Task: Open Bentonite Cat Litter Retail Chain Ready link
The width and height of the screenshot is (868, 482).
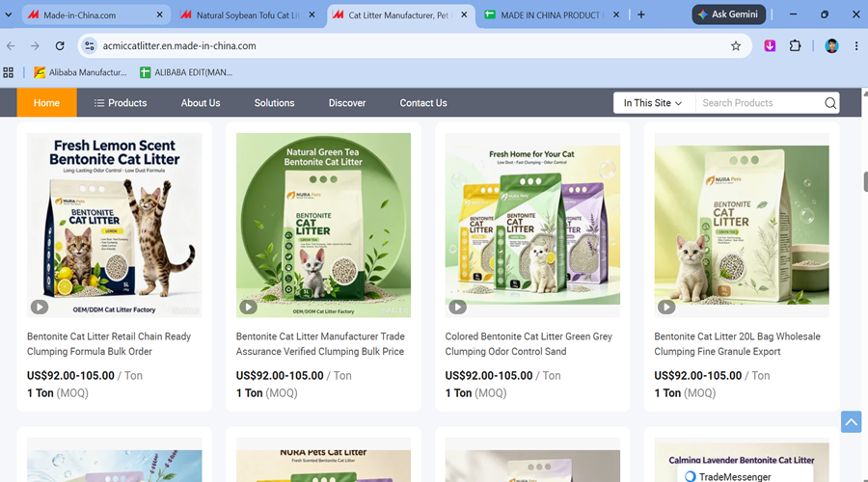Action: [109, 343]
